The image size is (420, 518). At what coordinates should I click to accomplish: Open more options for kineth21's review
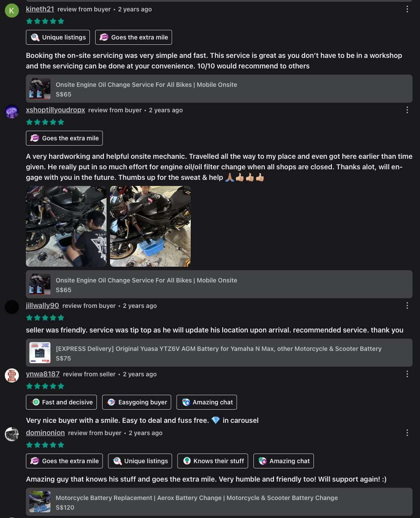(x=407, y=9)
